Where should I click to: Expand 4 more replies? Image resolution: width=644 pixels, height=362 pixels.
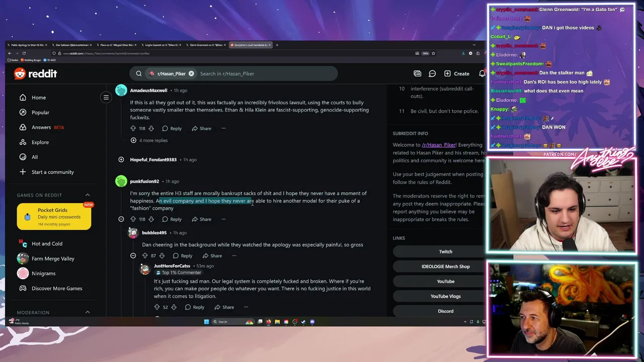pyautogui.click(x=149, y=140)
